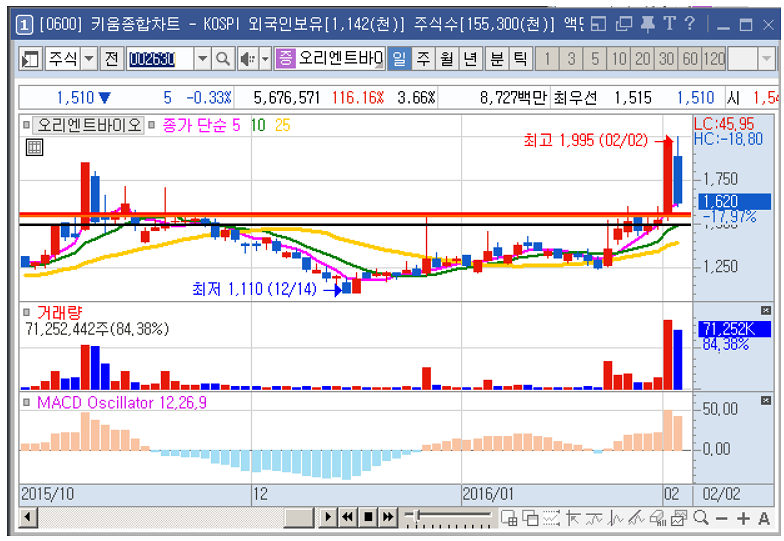This screenshot has width=784, height=541.
Task: Open the 주식 type dropdown arrow
Action: [89, 59]
